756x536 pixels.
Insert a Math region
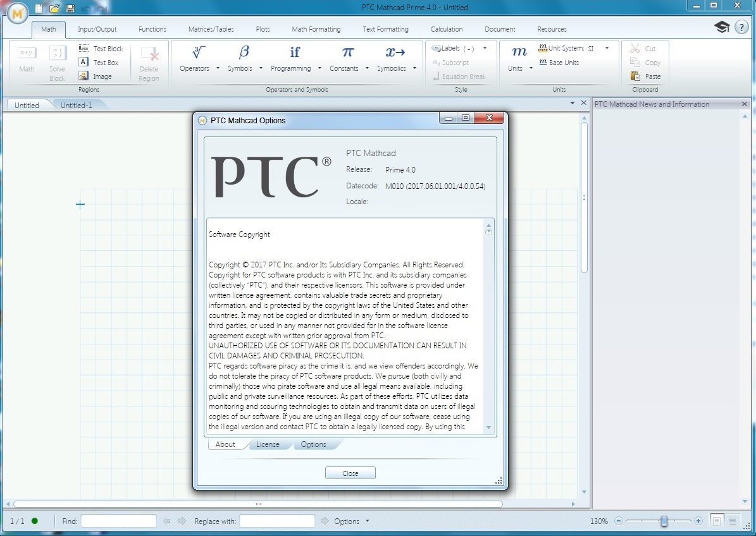27,59
